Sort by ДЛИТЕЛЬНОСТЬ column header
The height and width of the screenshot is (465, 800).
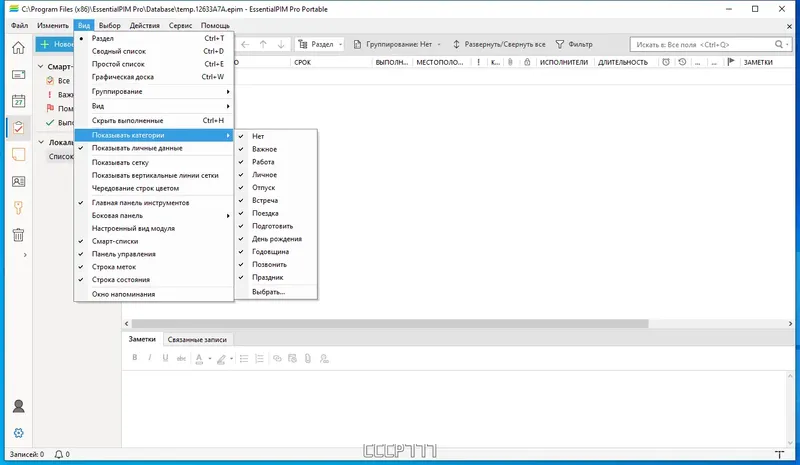(623, 62)
